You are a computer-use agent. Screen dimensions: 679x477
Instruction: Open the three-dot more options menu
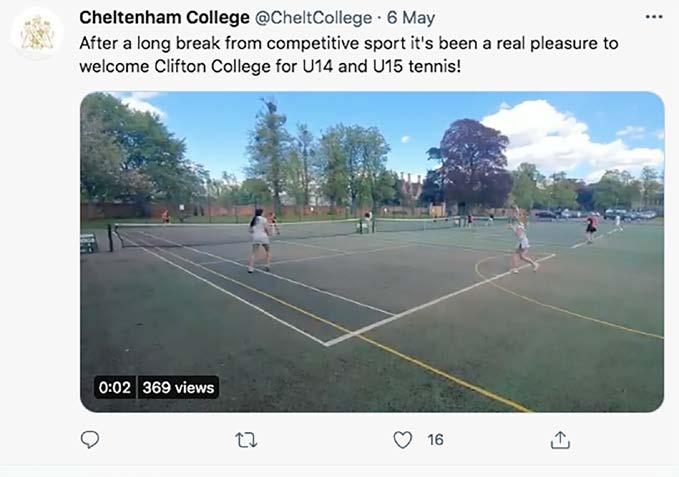click(654, 17)
